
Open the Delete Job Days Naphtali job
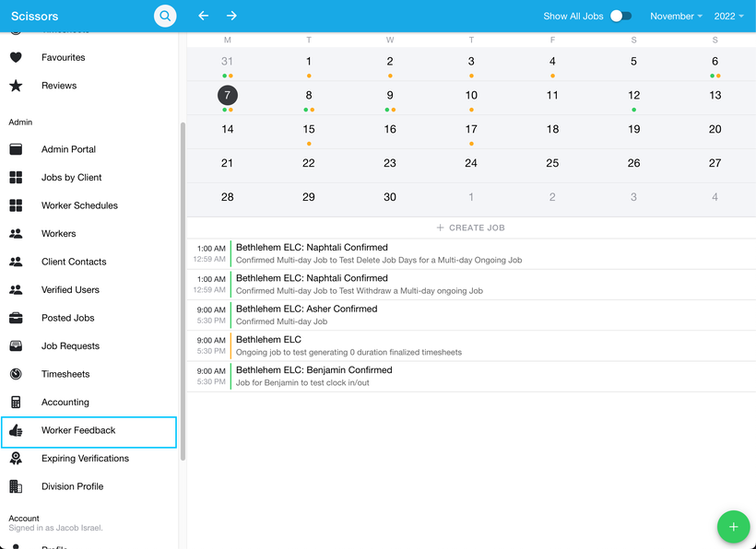471,254
